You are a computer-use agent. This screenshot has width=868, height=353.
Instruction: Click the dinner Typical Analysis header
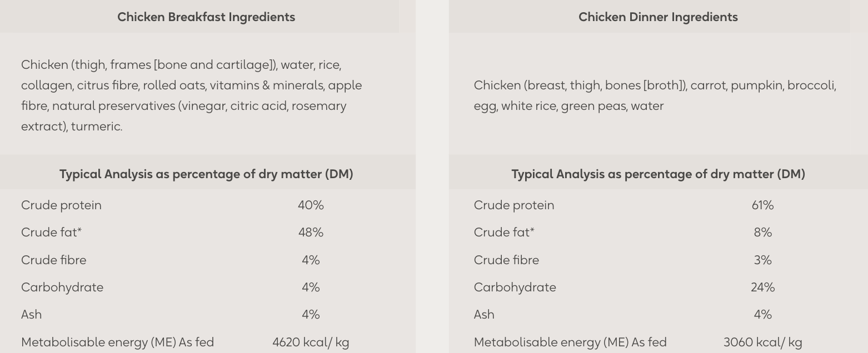coord(658,174)
